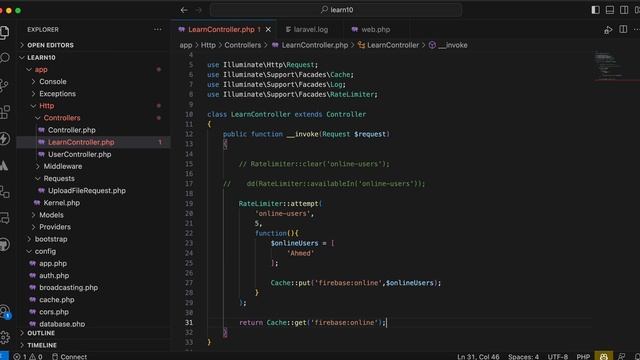640x360 pixels.
Task: Collapse the config folder
Action: pos(45,251)
